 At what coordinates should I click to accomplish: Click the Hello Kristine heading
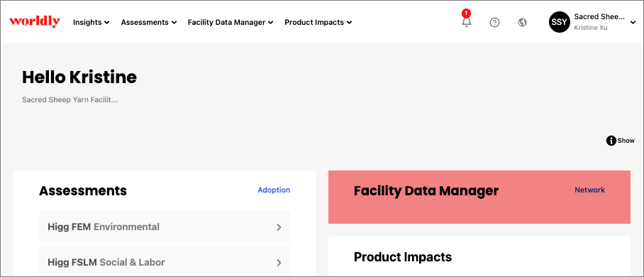point(79,77)
